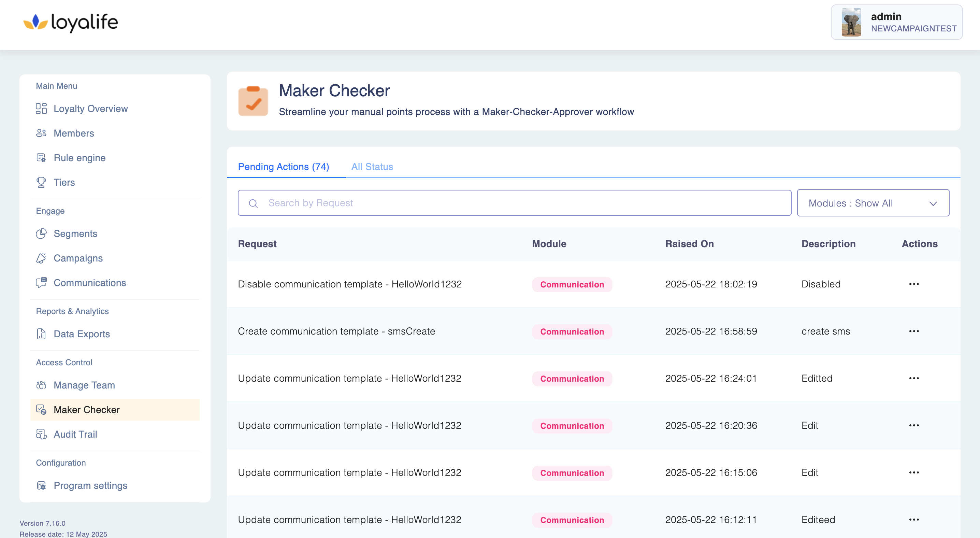Click the Segments pie chart icon
Viewport: 980px width, 538px height.
[41, 233]
